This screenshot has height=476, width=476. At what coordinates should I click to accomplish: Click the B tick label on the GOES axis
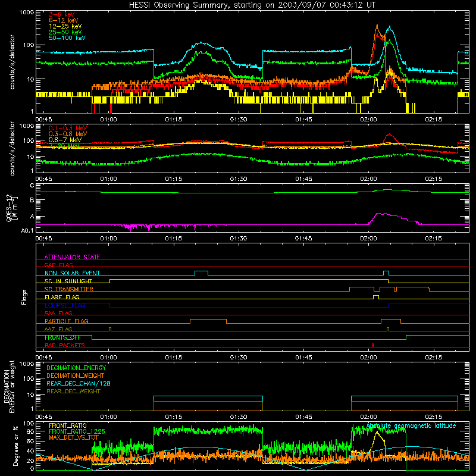(x=32, y=200)
